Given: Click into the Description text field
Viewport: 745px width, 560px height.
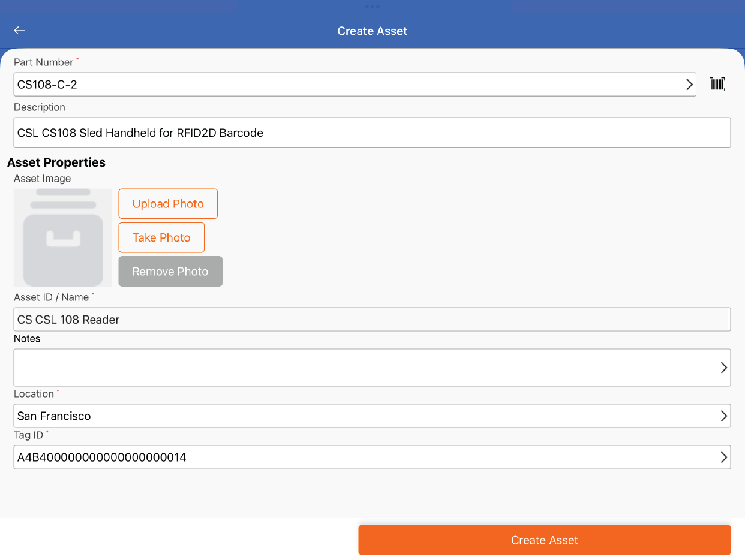Looking at the screenshot, I should [372, 133].
